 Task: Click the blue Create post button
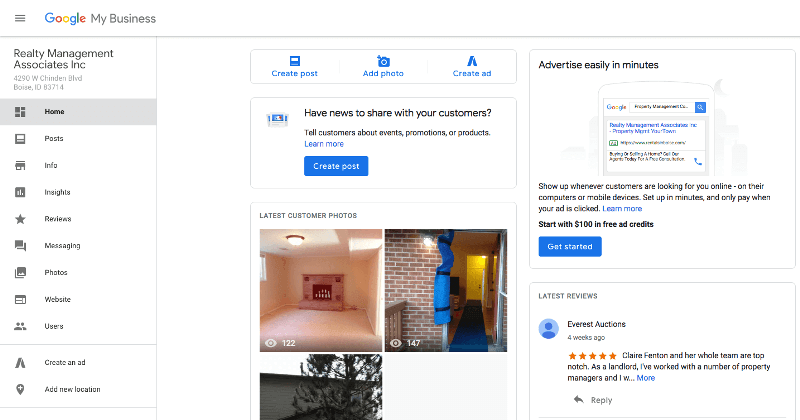tap(336, 166)
